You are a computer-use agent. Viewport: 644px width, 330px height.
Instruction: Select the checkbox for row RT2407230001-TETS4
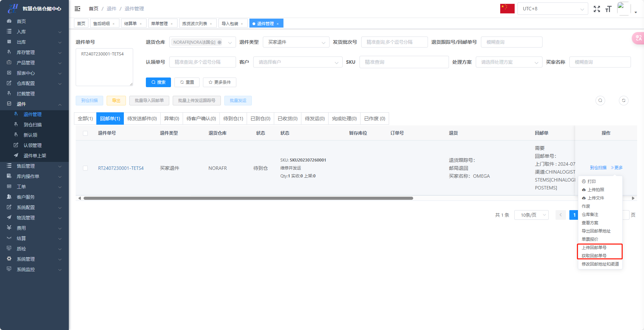coord(85,168)
